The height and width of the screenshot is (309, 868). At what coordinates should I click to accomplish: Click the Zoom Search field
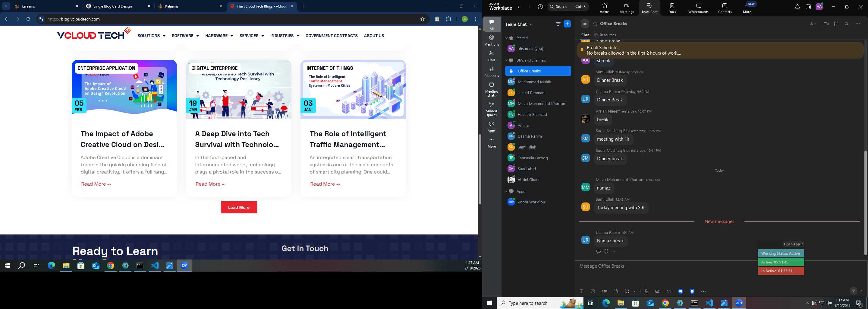click(568, 6)
